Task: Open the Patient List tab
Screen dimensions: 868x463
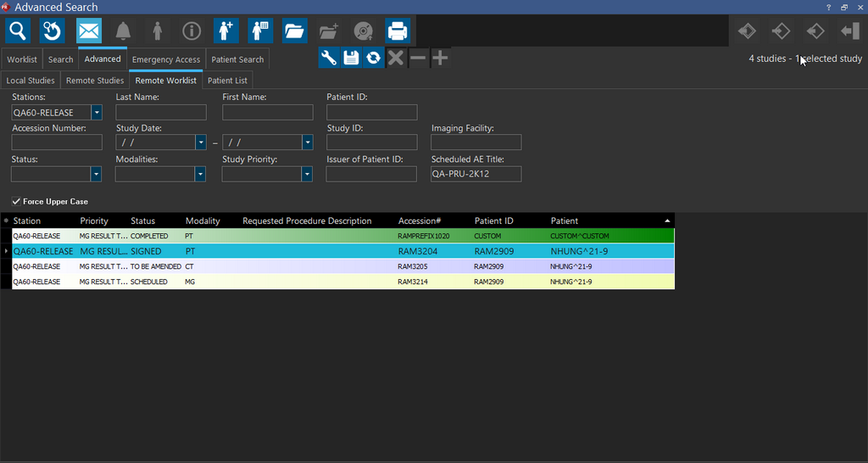Action: point(227,81)
